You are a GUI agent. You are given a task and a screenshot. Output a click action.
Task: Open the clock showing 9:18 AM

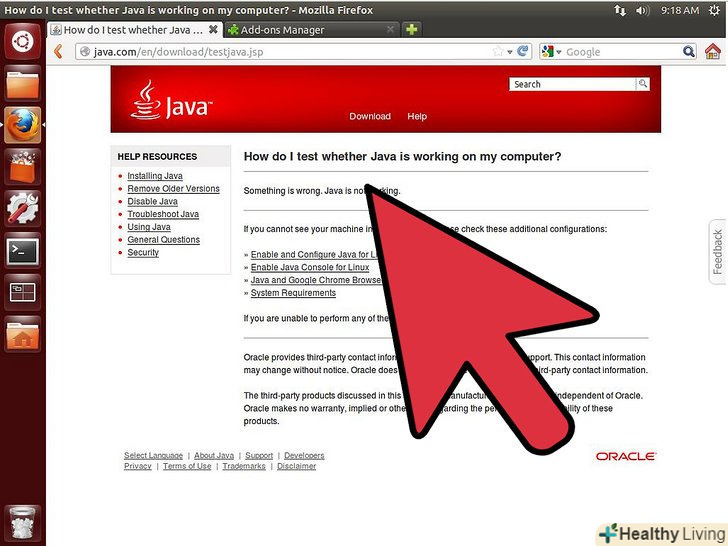tap(680, 10)
